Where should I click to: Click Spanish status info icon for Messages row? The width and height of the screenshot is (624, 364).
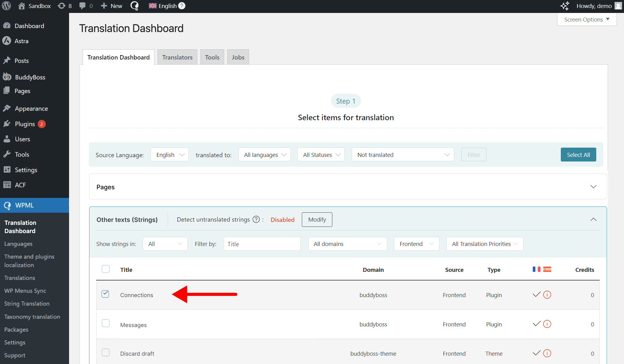547,324
